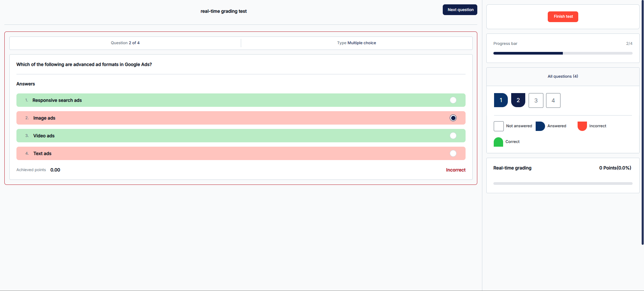Click the blue Answered legend icon
The width and height of the screenshot is (644, 291).
click(x=540, y=126)
